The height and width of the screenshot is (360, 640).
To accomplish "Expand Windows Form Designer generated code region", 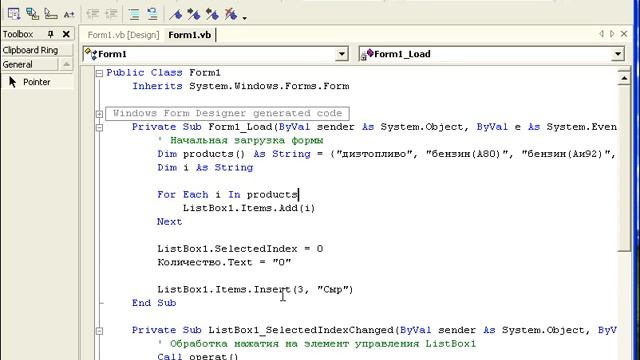I will (99, 113).
